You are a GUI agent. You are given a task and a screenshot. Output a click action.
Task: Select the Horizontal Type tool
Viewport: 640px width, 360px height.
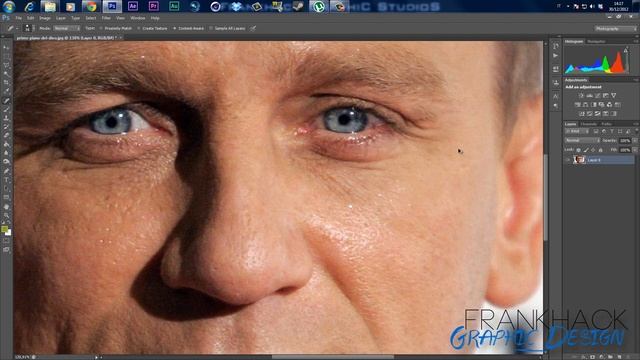(x=6, y=180)
